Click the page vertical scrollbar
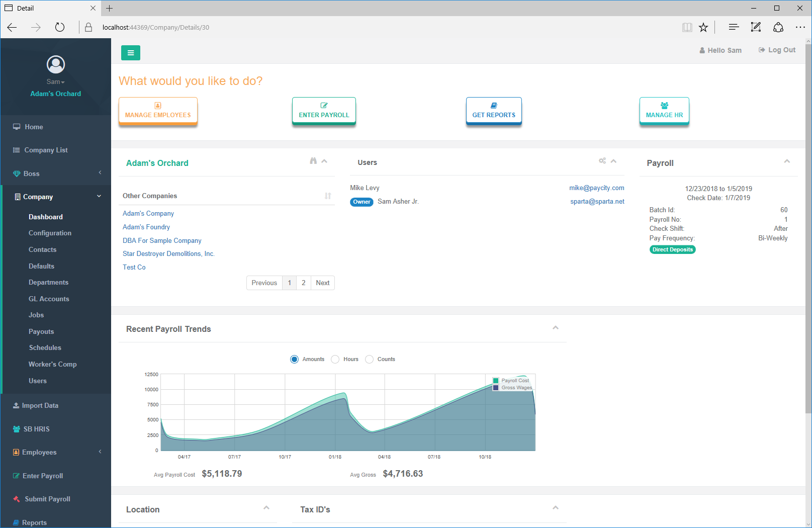The width and height of the screenshot is (812, 528). (x=808, y=229)
